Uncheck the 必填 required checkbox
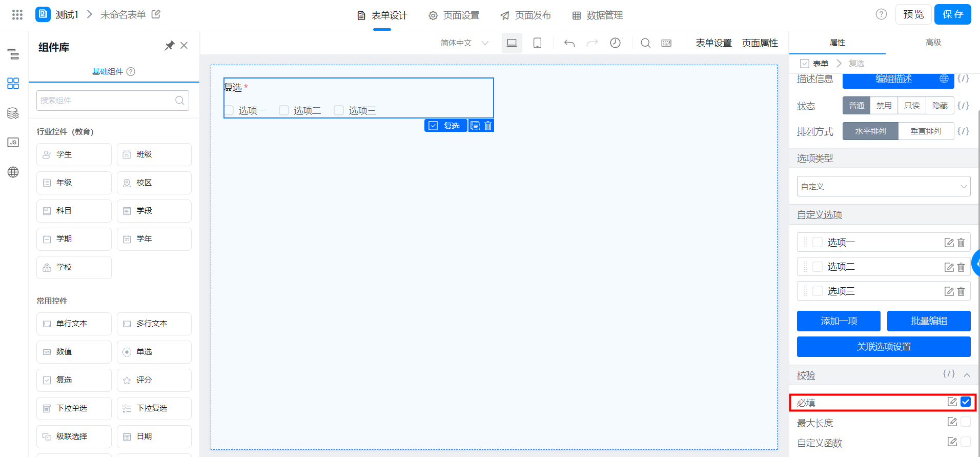Viewport: 980px width, 457px height. tap(966, 402)
